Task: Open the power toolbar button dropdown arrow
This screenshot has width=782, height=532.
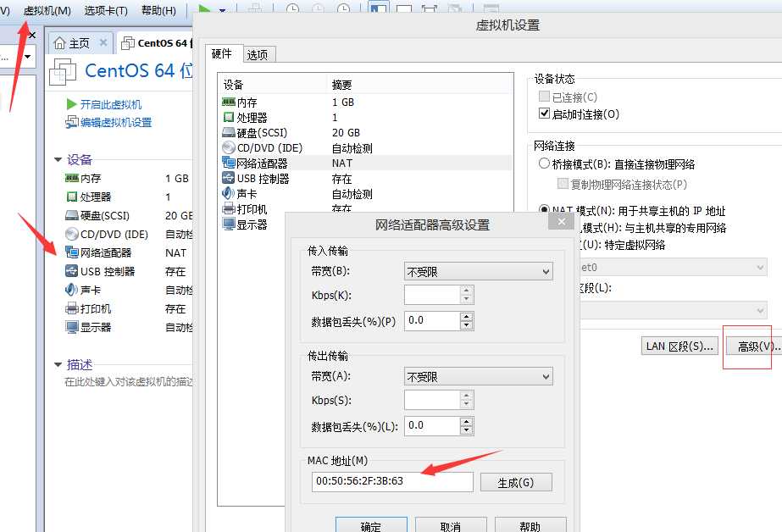Action: point(223,10)
